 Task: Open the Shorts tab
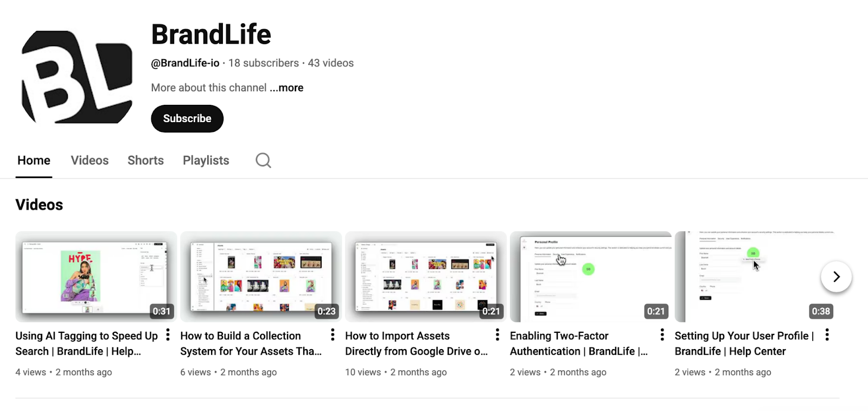click(145, 161)
